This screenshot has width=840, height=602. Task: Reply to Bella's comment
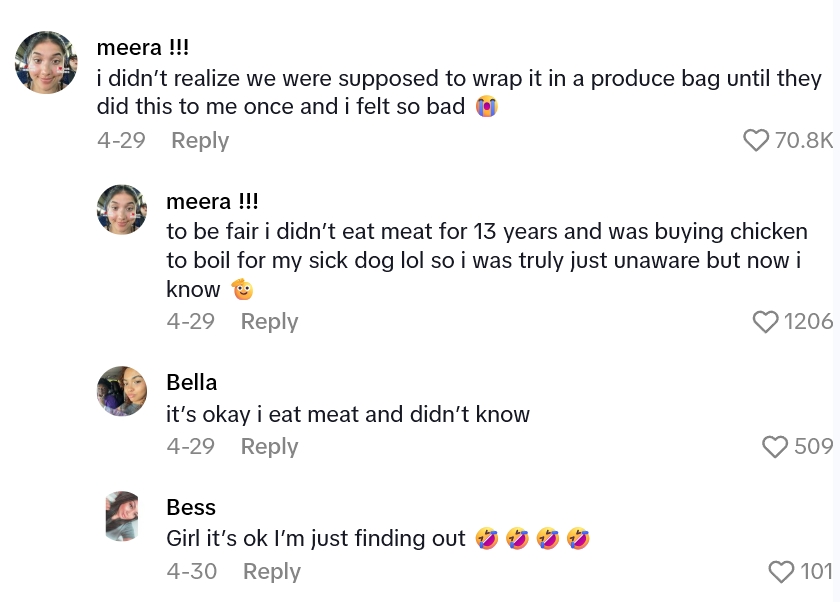pos(269,446)
